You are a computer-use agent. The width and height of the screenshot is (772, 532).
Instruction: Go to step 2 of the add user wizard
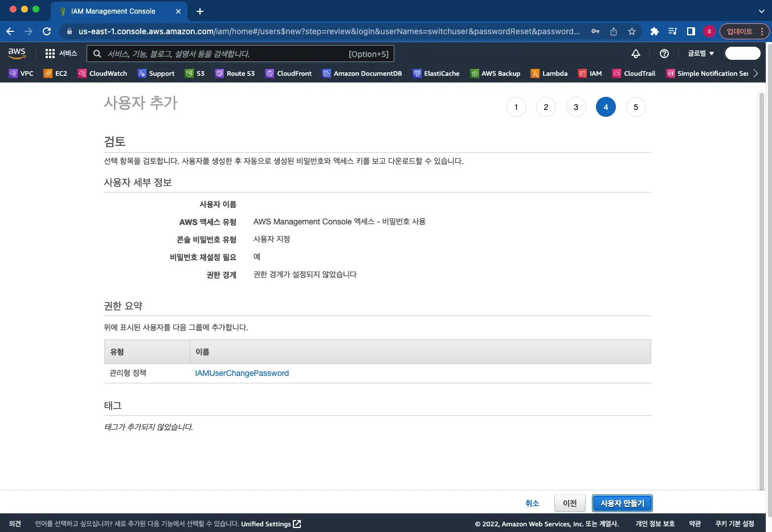point(546,107)
